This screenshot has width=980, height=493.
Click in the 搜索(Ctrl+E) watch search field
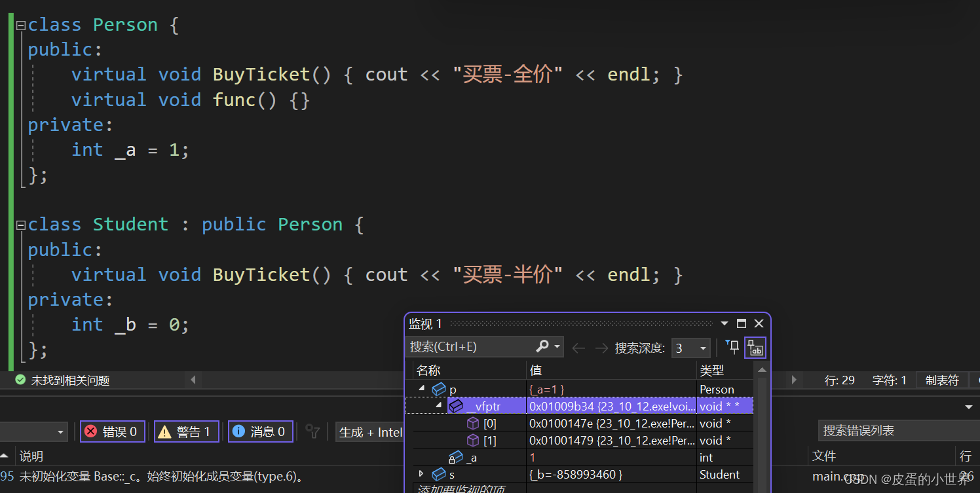click(470, 346)
